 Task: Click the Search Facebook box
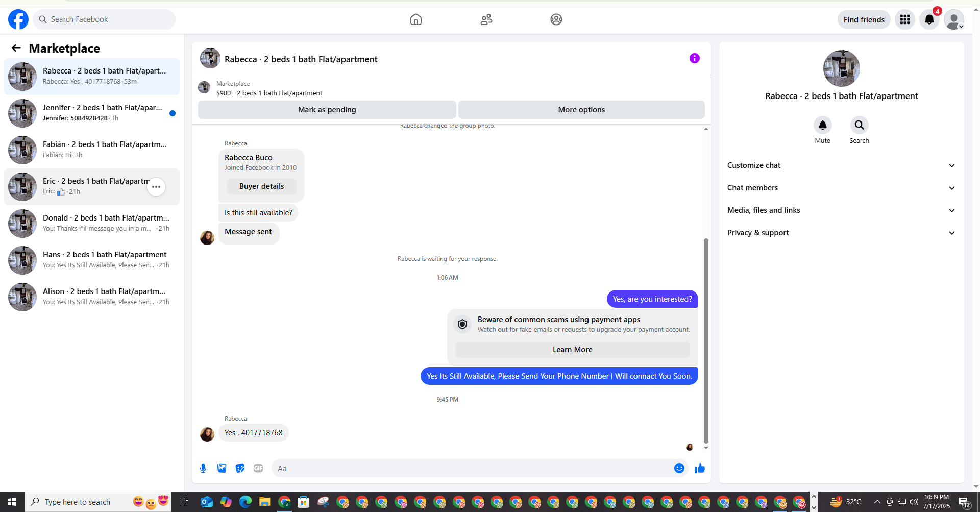104,19
